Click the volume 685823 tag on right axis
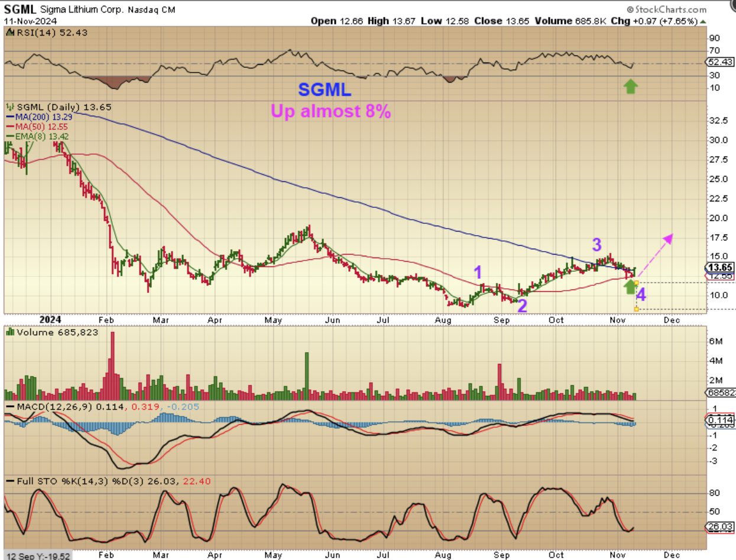This screenshot has width=736, height=560. 721,393
